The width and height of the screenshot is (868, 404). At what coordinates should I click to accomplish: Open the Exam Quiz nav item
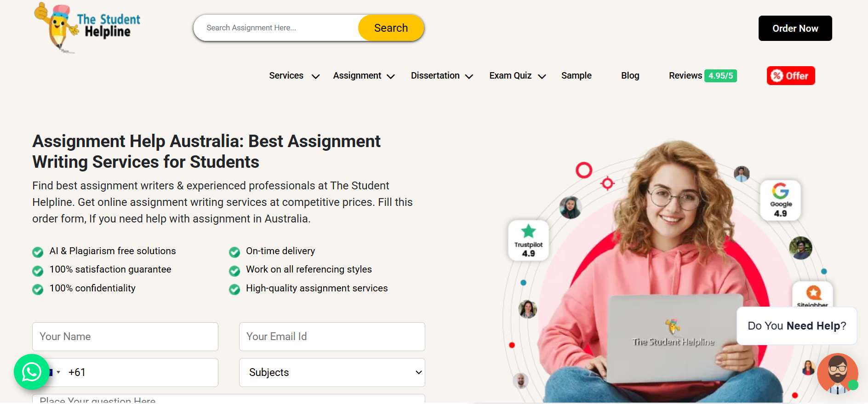pos(510,75)
